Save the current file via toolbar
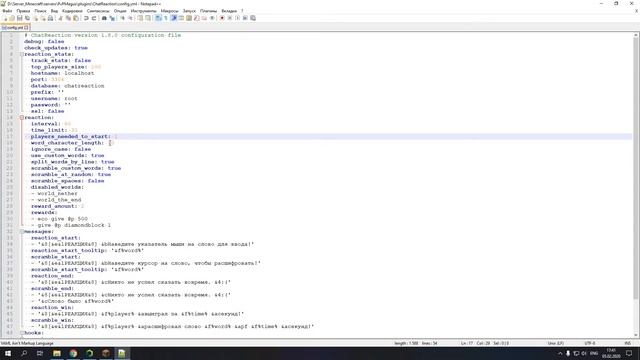The width and height of the screenshot is (640, 360). (x=19, y=18)
